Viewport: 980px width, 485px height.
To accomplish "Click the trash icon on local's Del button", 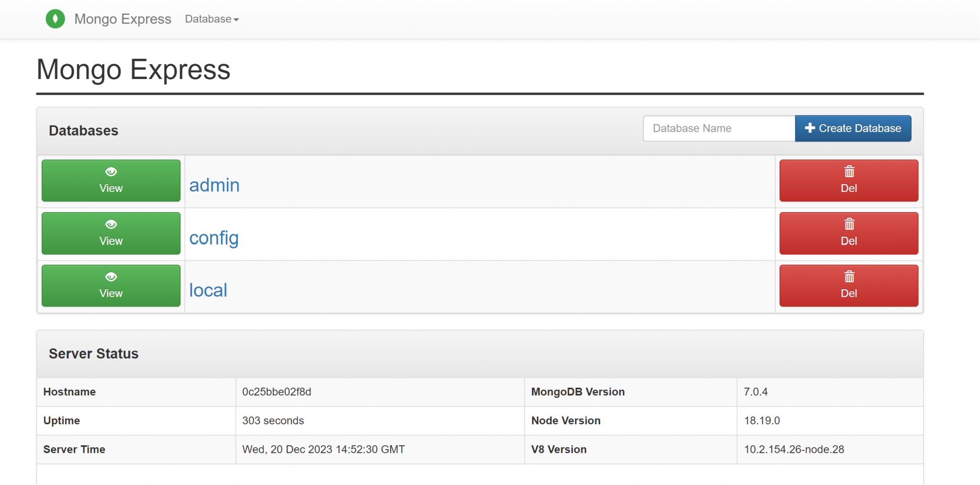I will (x=848, y=277).
